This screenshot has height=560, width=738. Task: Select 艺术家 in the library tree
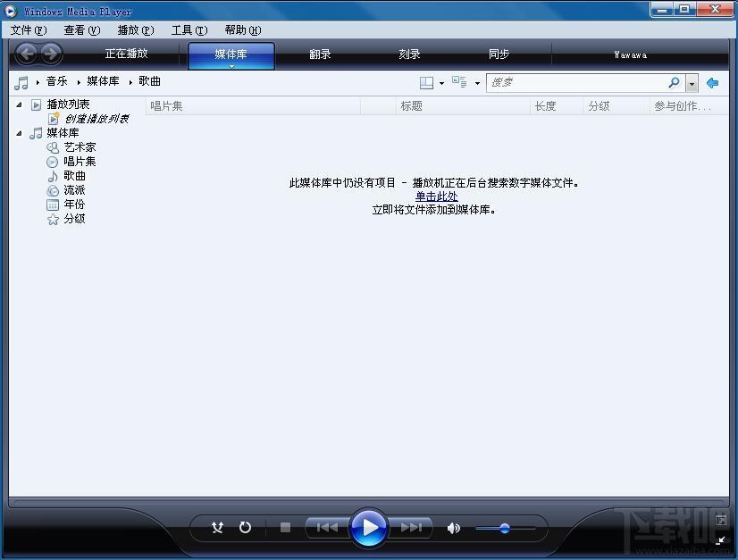point(80,147)
